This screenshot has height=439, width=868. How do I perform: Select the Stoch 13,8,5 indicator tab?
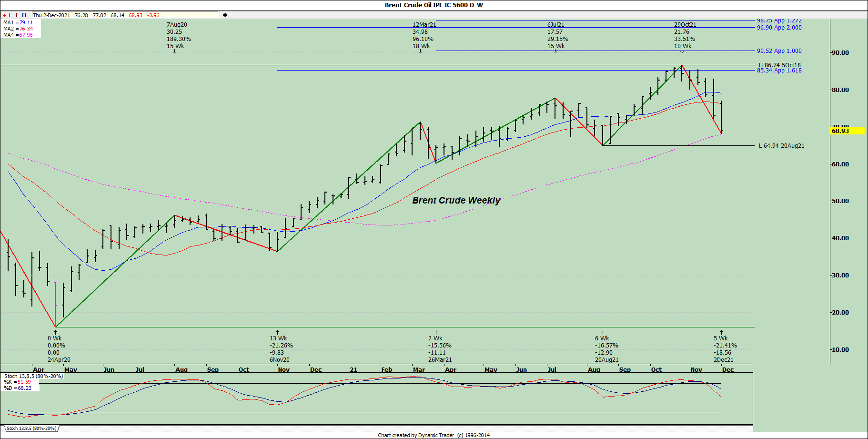(x=31, y=429)
